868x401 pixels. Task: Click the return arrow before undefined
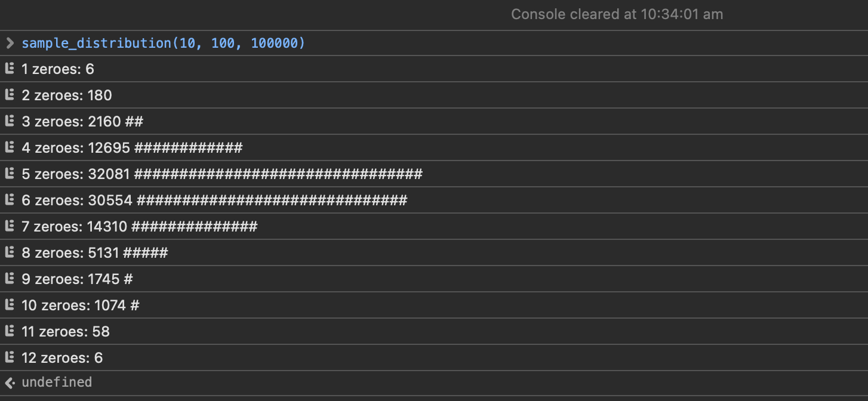pyautogui.click(x=9, y=383)
